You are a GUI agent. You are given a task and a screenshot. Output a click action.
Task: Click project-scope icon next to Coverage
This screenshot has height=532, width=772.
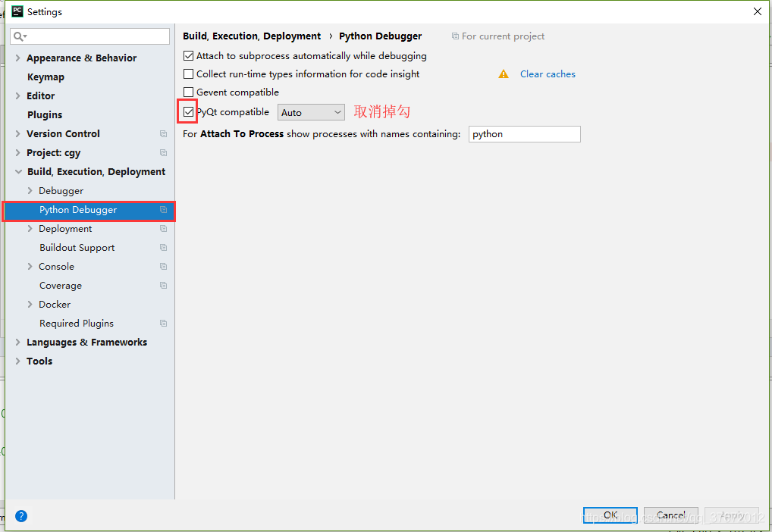click(164, 286)
